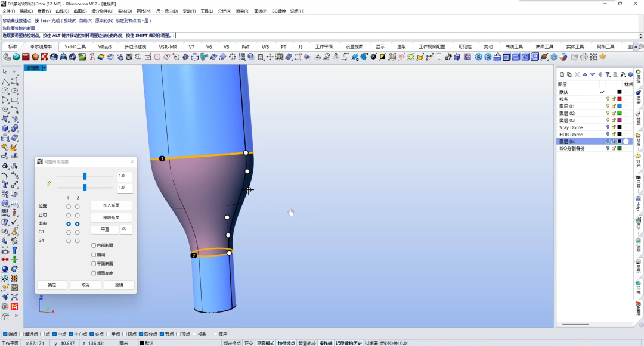
Task: Enable 平面断面 checkbox
Action: [94, 264]
